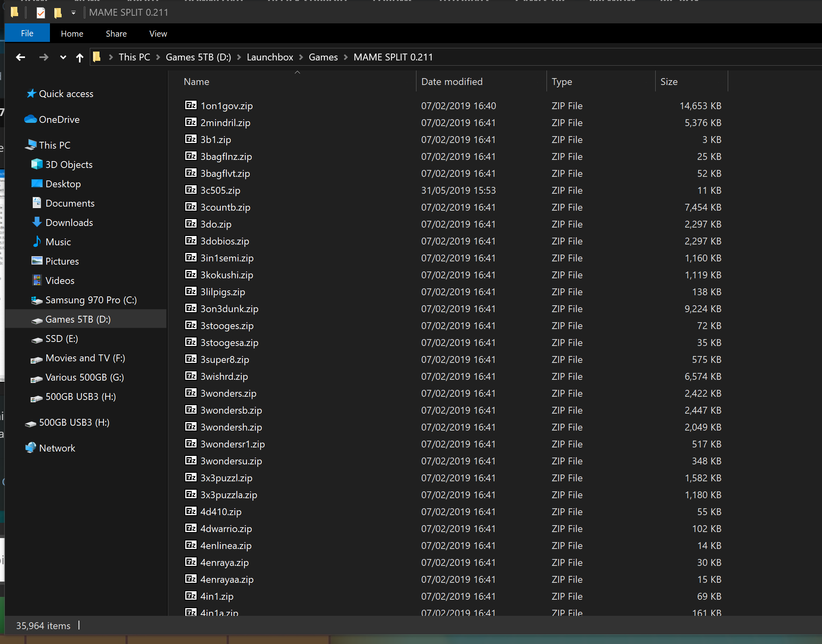Click the 7z icon of 4d410.zip

tap(191, 511)
